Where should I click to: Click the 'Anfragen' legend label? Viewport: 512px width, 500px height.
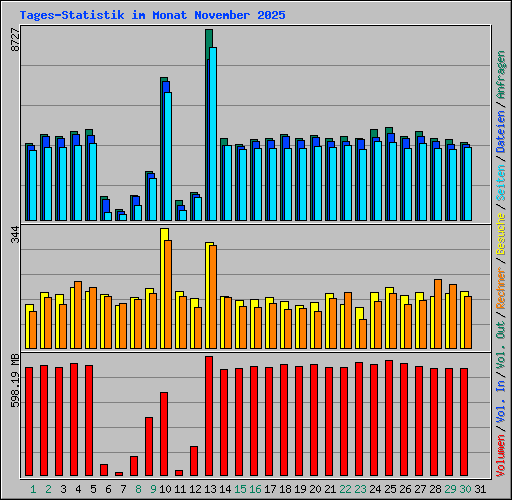pos(501,75)
